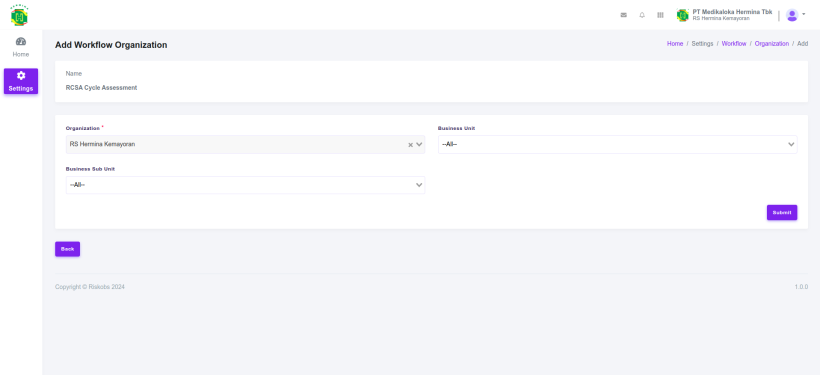Go to Workflow breadcrumb link
Viewport: 820px width, 375px height.
coord(734,44)
